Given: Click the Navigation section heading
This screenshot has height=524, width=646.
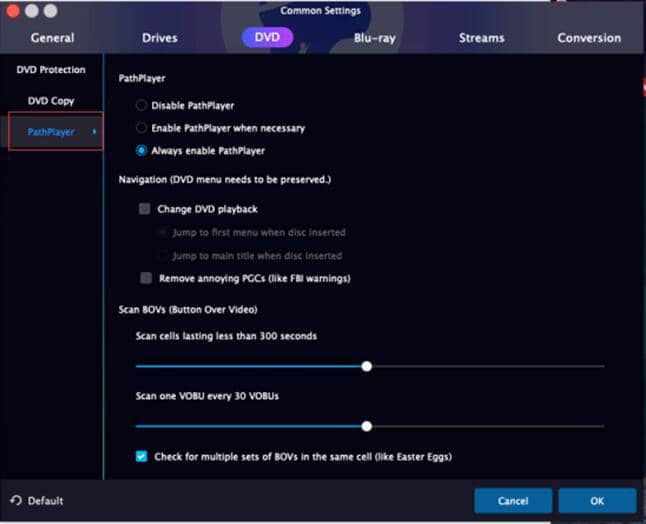Looking at the screenshot, I should 225,180.
